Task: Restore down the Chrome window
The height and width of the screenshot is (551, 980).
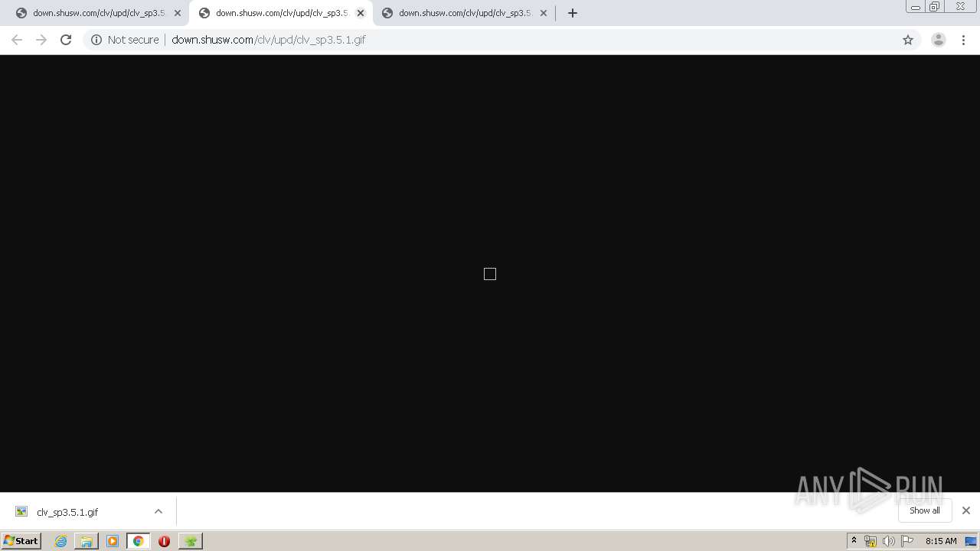Action: (x=935, y=7)
